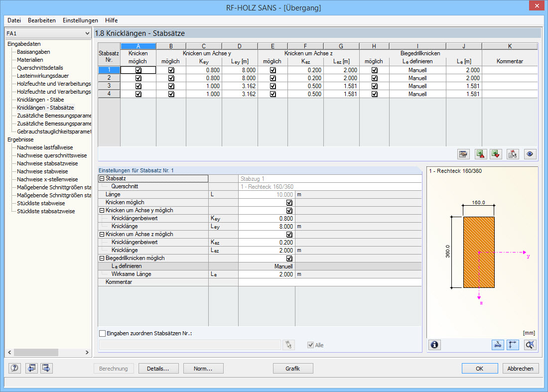Screen dimensions: 548x392
Task: Open cross-section info with the 'i' icon
Action: coord(435,345)
